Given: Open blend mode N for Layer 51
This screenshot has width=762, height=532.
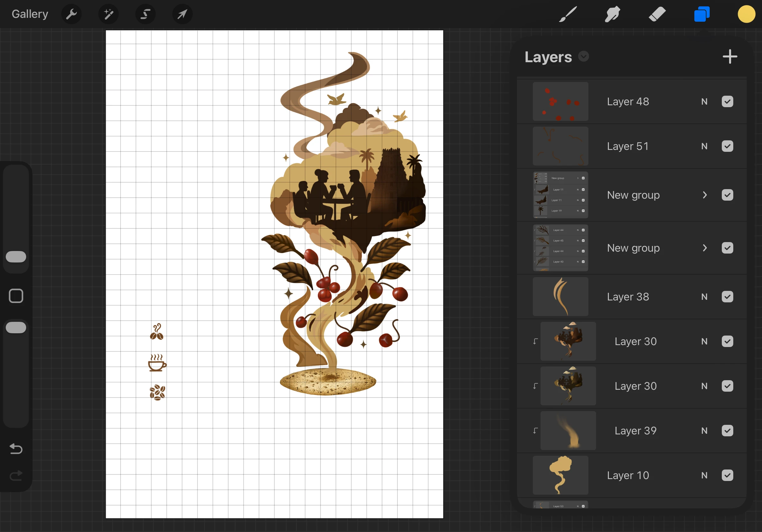Looking at the screenshot, I should point(704,146).
